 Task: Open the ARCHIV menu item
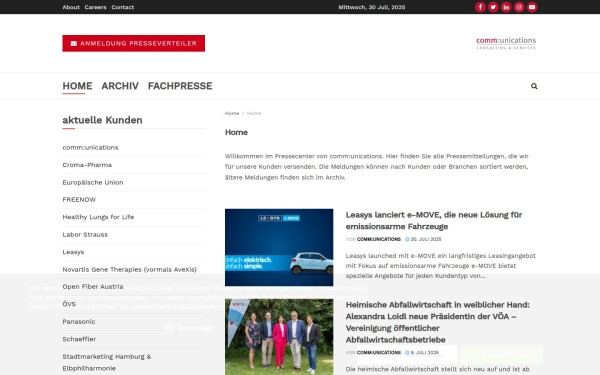click(x=120, y=86)
